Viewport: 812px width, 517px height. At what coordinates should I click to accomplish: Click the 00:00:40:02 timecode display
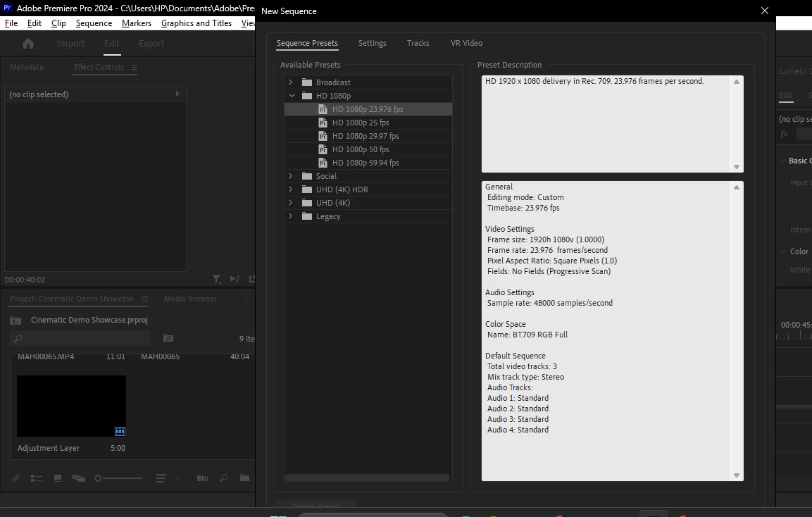25,280
